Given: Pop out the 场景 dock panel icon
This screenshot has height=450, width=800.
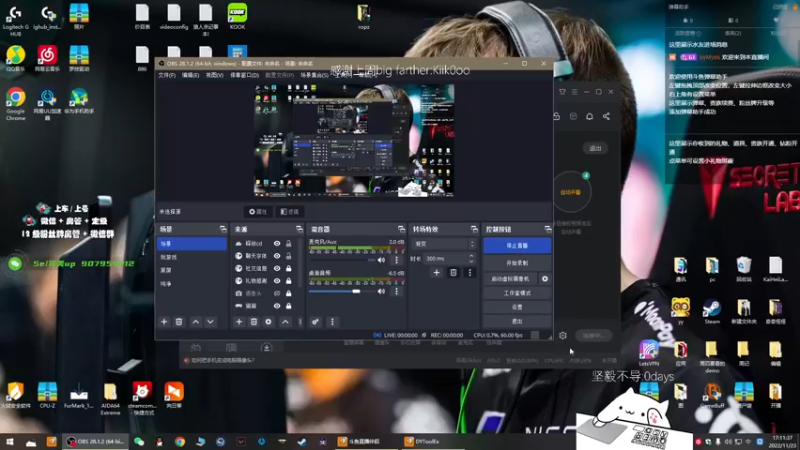Looking at the screenshot, I should [223, 229].
